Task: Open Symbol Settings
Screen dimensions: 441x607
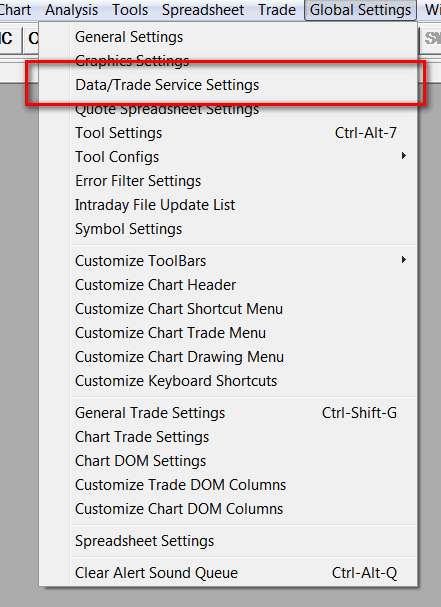Action: coord(228,229)
